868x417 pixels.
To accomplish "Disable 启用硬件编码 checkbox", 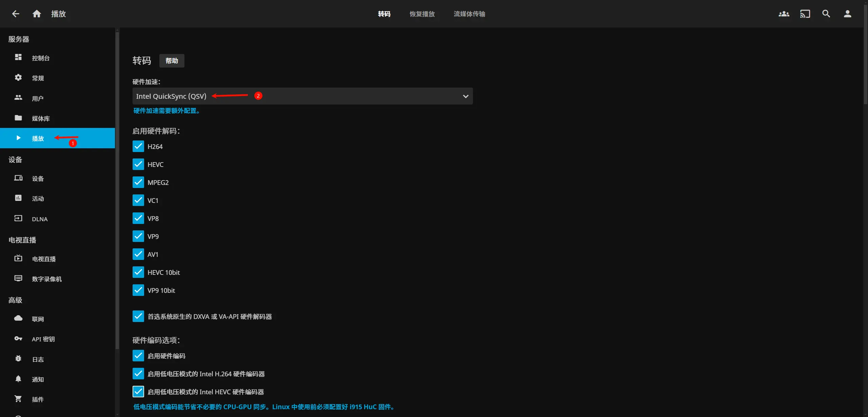I will tap(138, 356).
